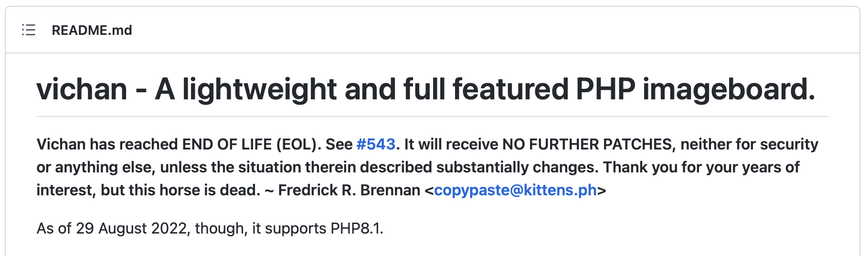Viewport: 868px width, 256px height.
Task: Click "or anything else" in the paragraph
Action: tap(94, 167)
